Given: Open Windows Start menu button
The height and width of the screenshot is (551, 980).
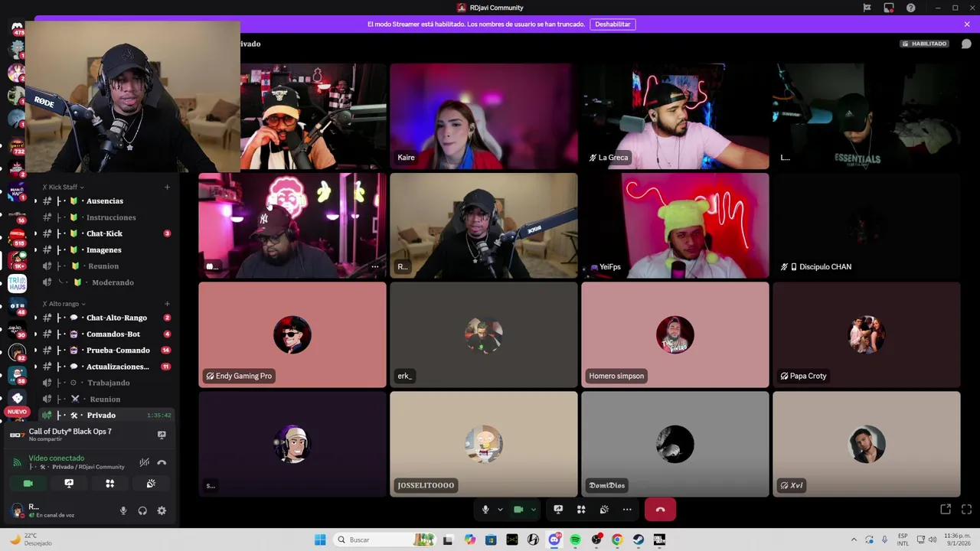Looking at the screenshot, I should coord(320,540).
